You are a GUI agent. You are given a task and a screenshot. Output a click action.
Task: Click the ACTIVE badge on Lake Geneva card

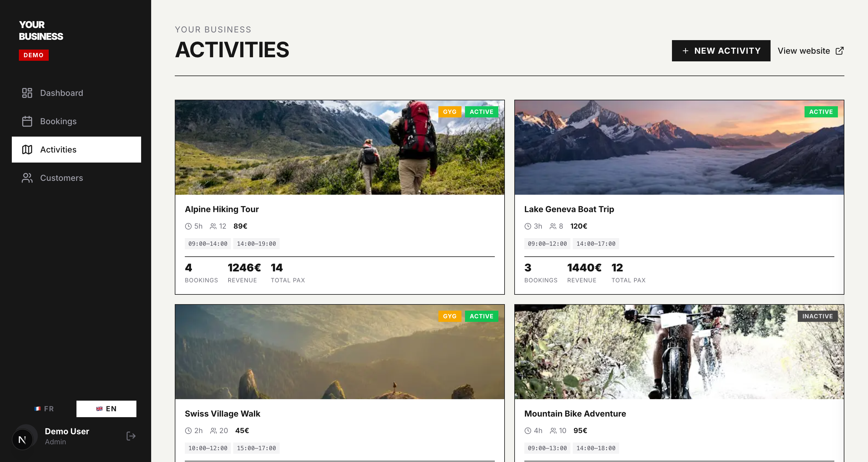click(x=821, y=112)
